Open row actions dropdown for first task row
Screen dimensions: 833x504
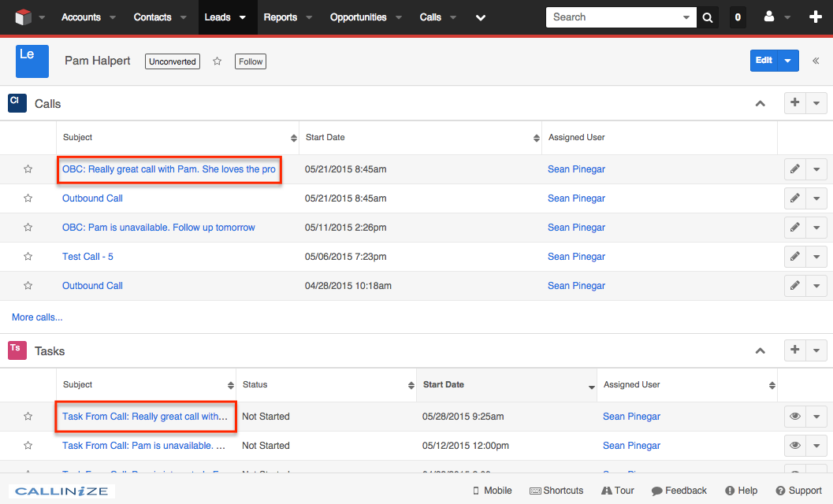816,417
